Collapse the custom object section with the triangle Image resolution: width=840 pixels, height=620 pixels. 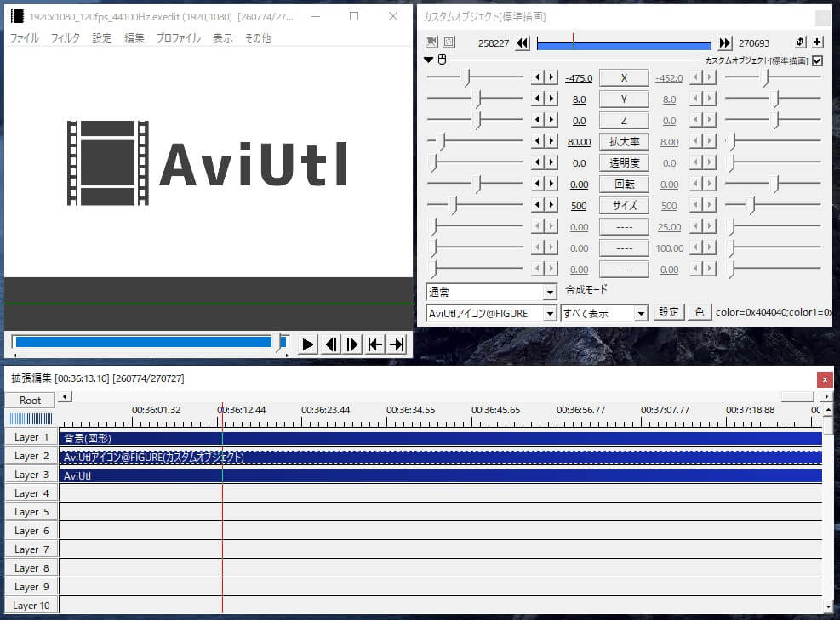tap(429, 60)
